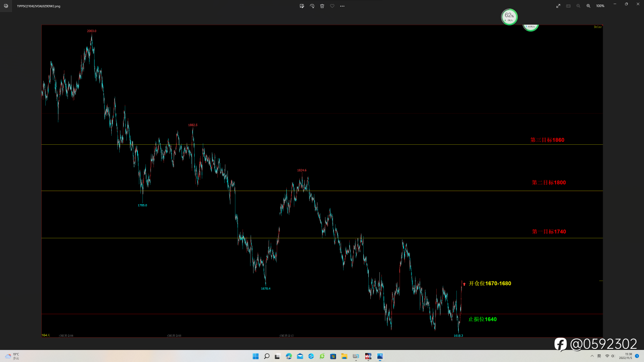Open the image edit tool
This screenshot has height=362, width=644.
pos(302,6)
